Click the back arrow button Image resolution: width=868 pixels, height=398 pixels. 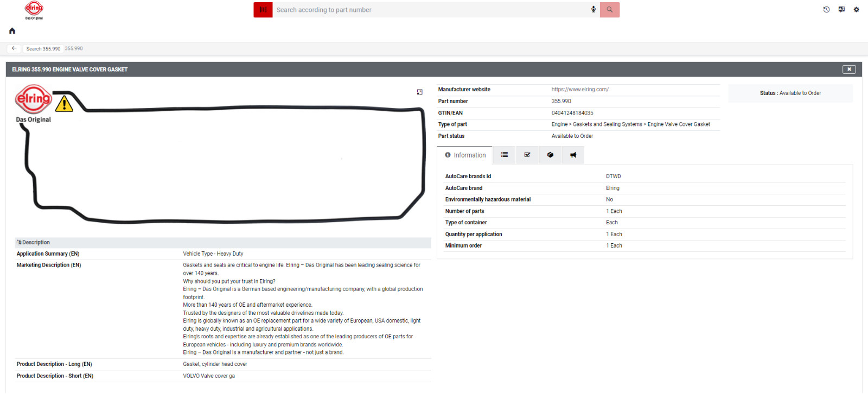click(x=14, y=48)
